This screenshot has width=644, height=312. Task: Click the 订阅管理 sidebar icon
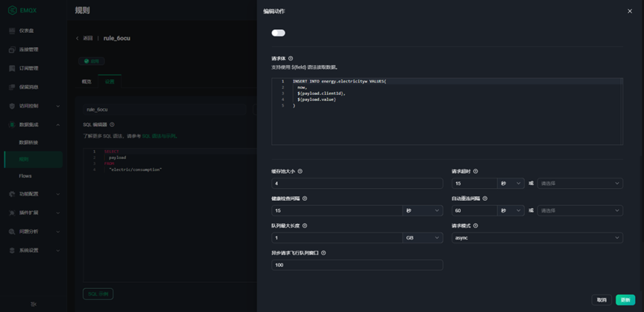click(13, 68)
